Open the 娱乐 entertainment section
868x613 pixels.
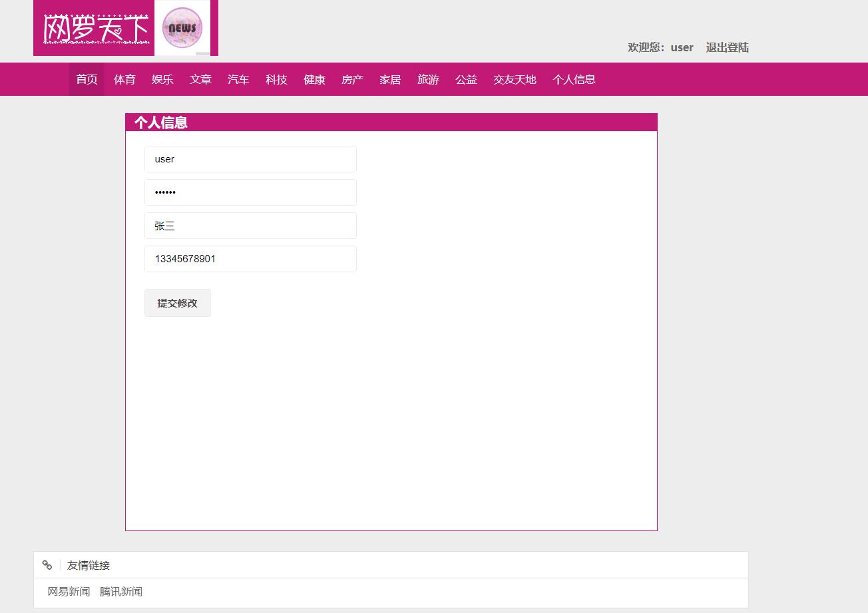[x=162, y=79]
